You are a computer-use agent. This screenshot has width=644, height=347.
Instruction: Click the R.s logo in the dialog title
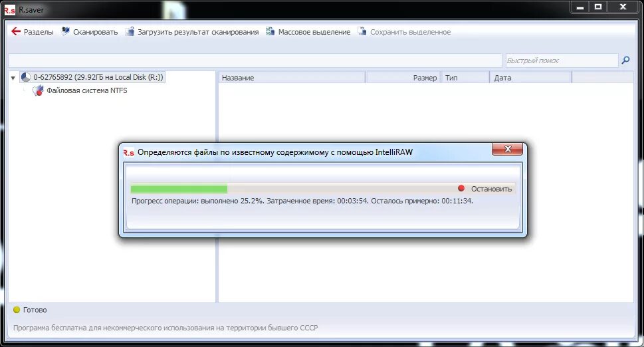point(128,152)
